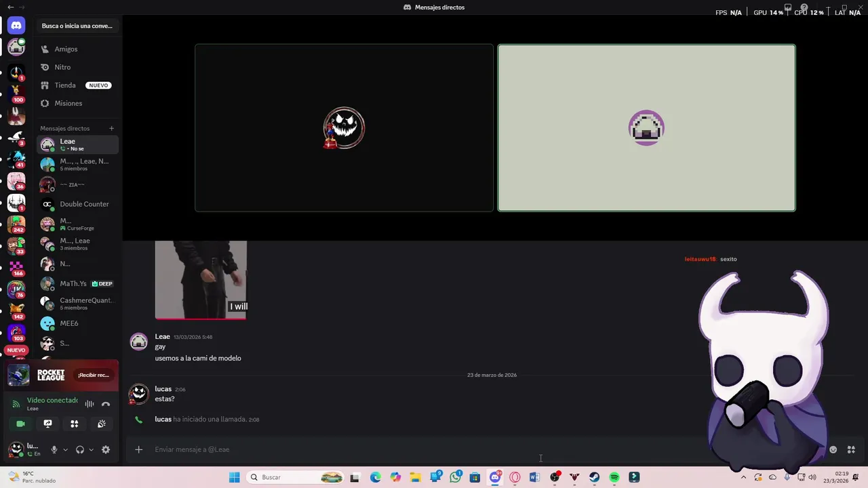Select the Leae direct message
This screenshot has height=488, width=868.
(x=77, y=144)
